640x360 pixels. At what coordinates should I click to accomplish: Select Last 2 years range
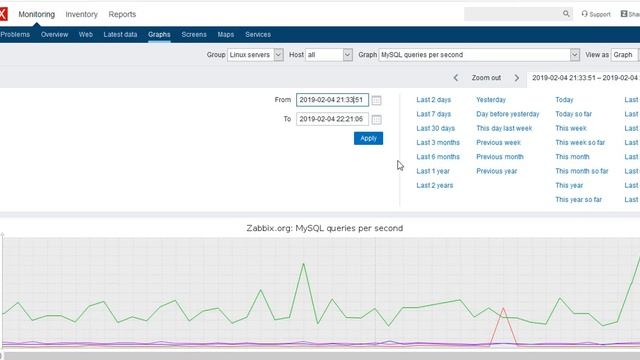[435, 185]
